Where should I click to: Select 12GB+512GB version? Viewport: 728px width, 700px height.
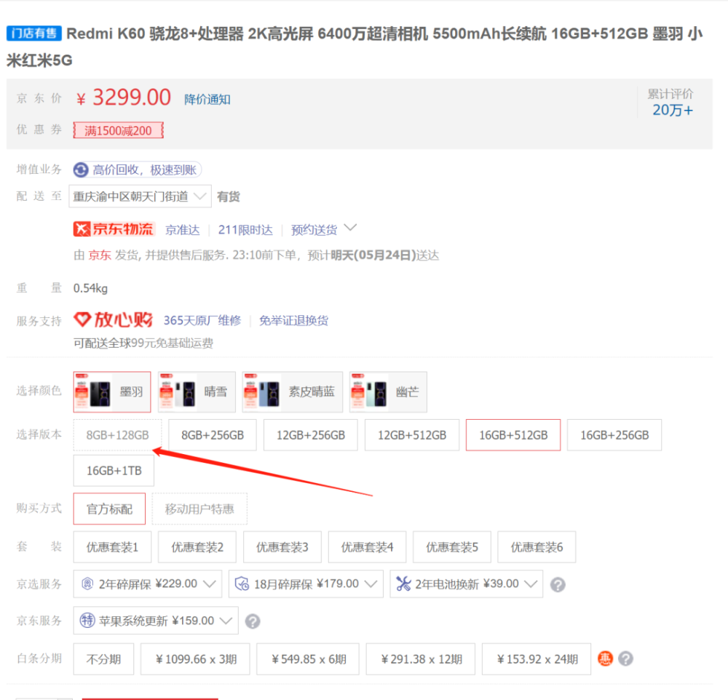coord(412,435)
